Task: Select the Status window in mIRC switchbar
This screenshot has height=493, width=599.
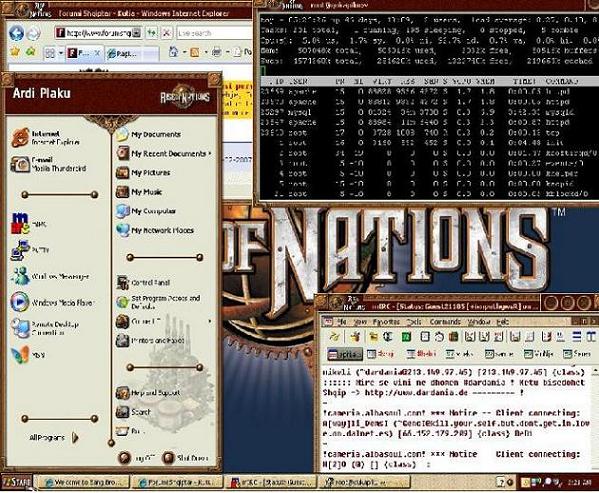Action: click(x=345, y=354)
